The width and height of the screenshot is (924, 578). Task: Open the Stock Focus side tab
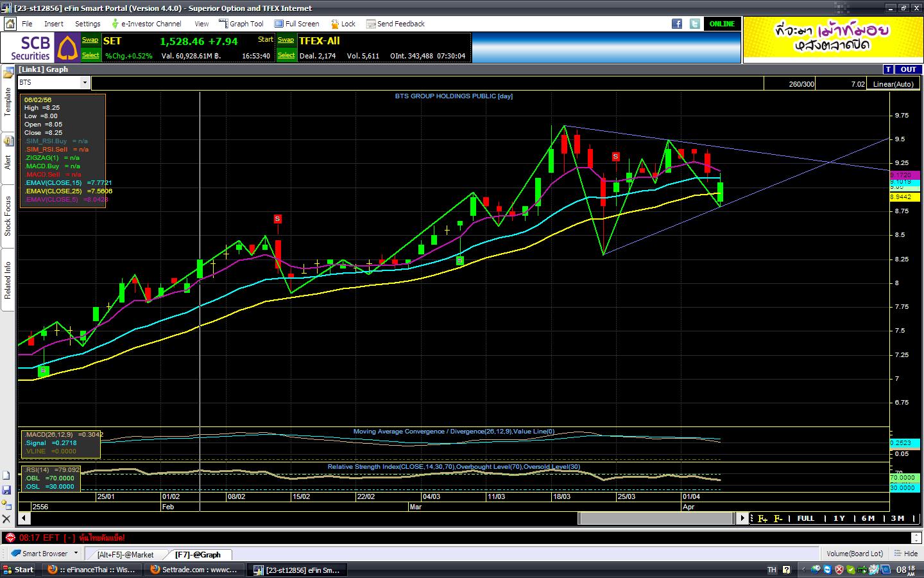(x=8, y=216)
